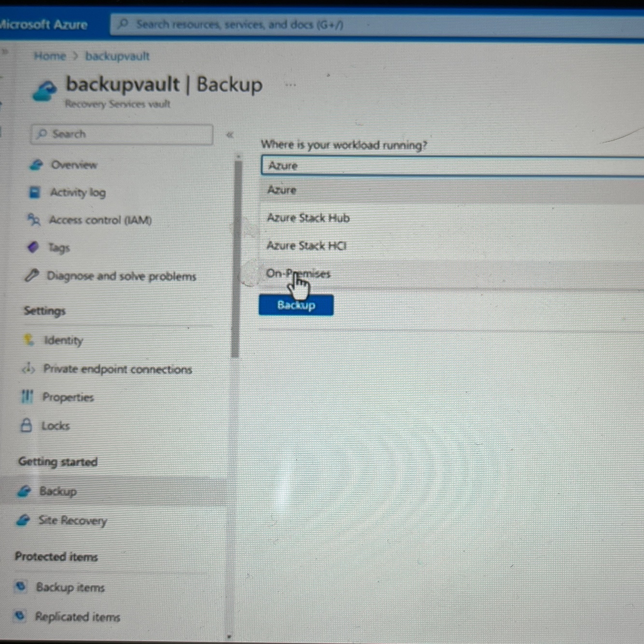
Task: Click the Replicated items icon
Action: coord(19,616)
